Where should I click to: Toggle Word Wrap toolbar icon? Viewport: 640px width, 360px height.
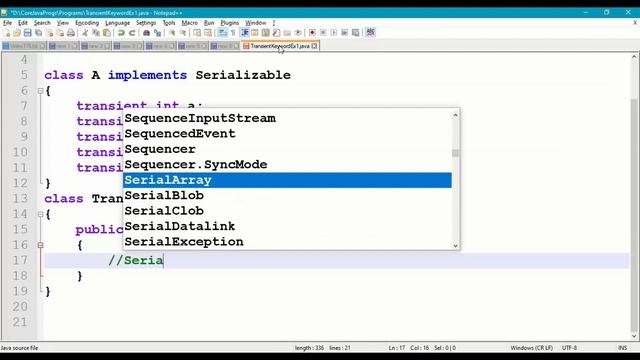pyautogui.click(x=222, y=33)
